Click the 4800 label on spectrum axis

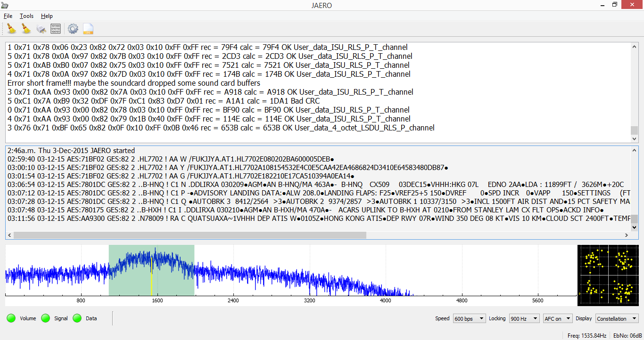pos(462,300)
